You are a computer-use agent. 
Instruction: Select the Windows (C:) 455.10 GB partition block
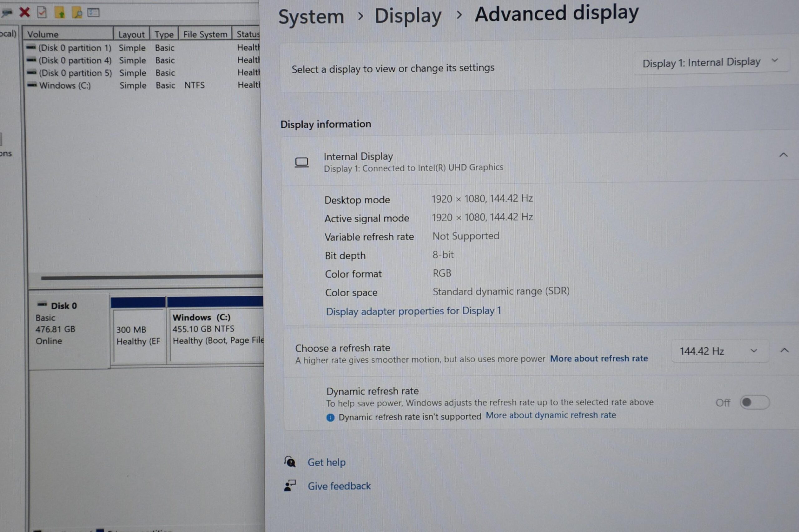tap(215, 330)
